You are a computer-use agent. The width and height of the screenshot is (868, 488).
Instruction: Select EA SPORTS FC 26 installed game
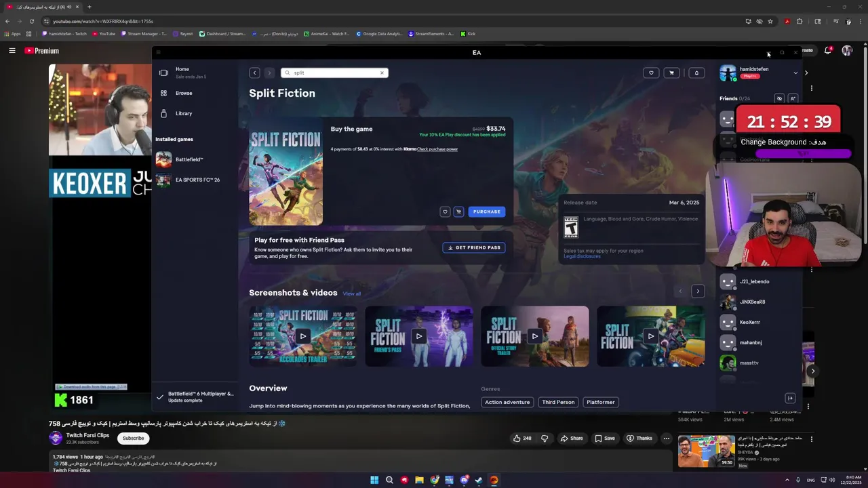pos(188,180)
